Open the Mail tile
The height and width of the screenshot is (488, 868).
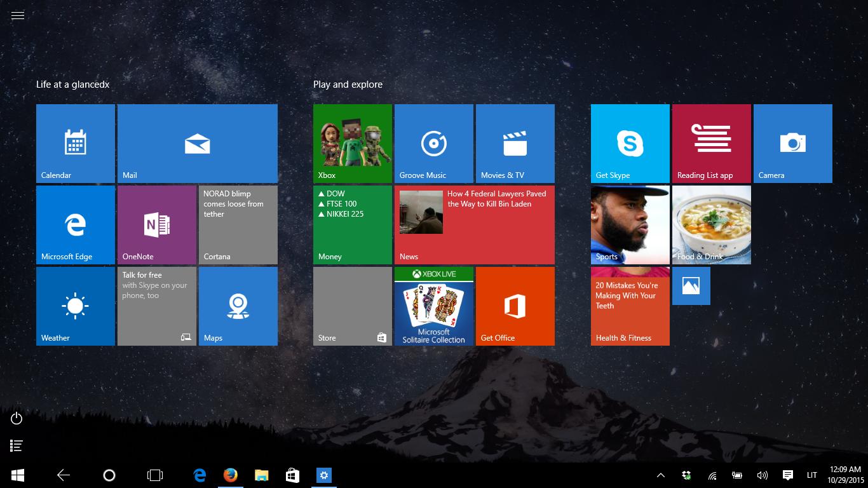198,144
